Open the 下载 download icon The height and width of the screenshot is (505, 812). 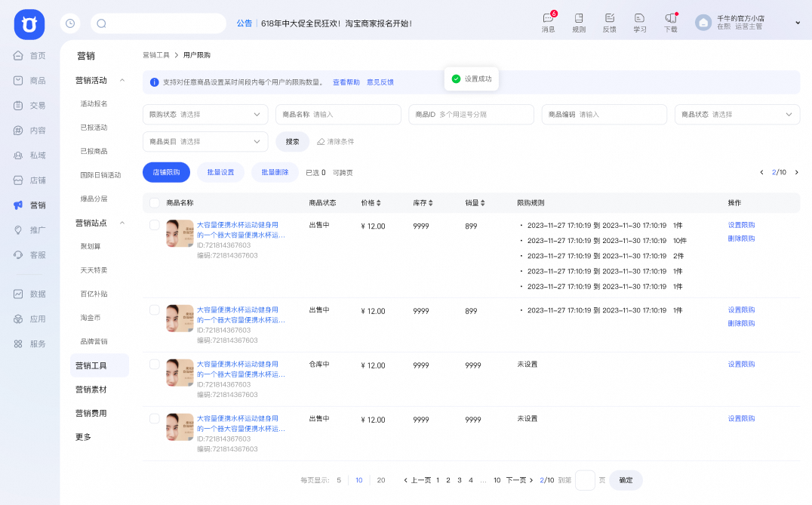click(x=670, y=18)
